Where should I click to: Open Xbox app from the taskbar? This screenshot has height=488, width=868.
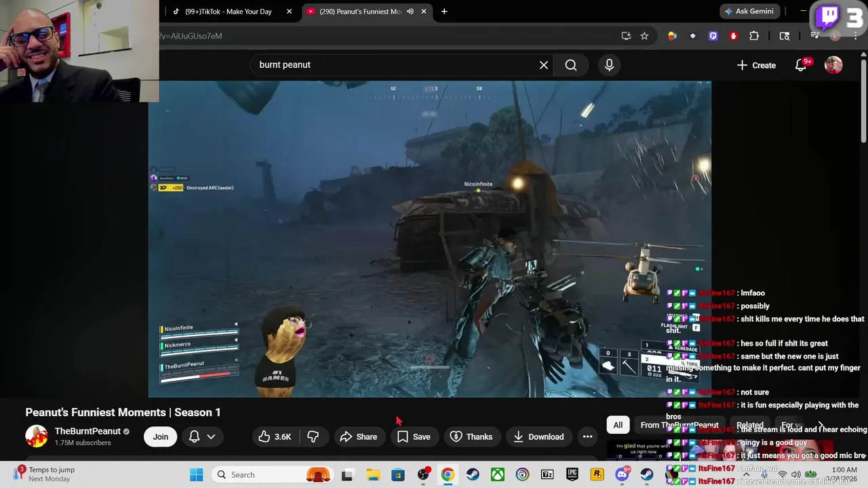(498, 475)
